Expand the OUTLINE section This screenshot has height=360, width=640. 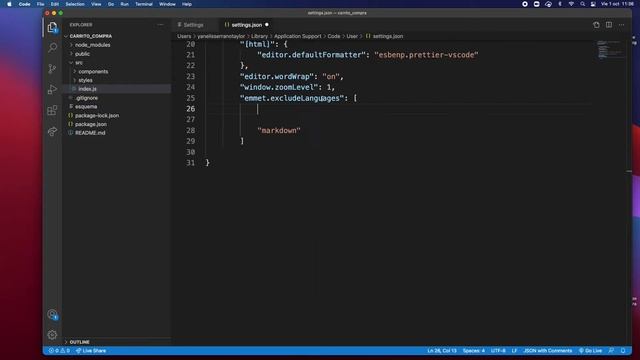pos(80,342)
